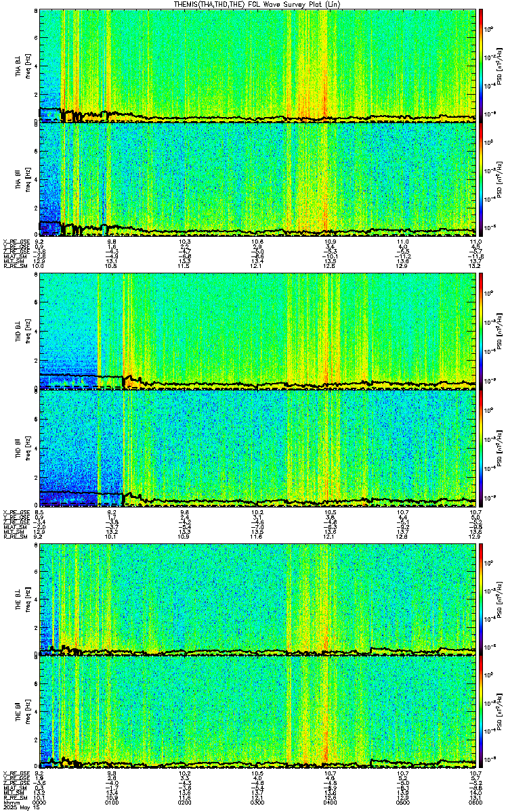Viewport: 508px width, 812px height.
Task: Click the THA B-perpendicular PSD color bar
Action: coord(481,66)
